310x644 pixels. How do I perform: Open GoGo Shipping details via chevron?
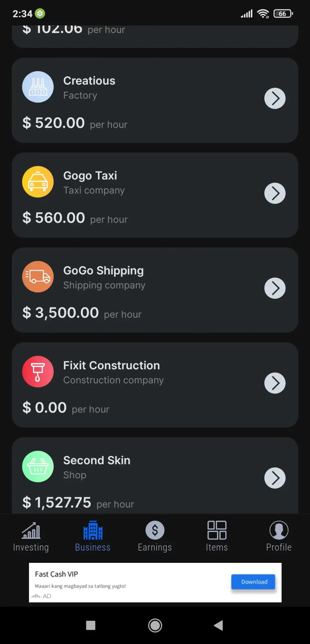(x=275, y=288)
